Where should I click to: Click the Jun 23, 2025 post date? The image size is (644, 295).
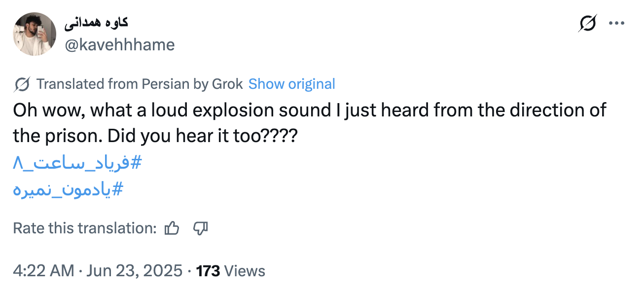coord(134,271)
